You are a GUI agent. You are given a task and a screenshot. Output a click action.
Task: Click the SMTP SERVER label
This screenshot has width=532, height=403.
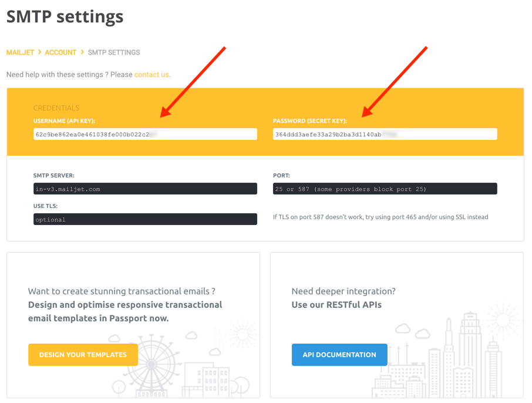(x=53, y=176)
